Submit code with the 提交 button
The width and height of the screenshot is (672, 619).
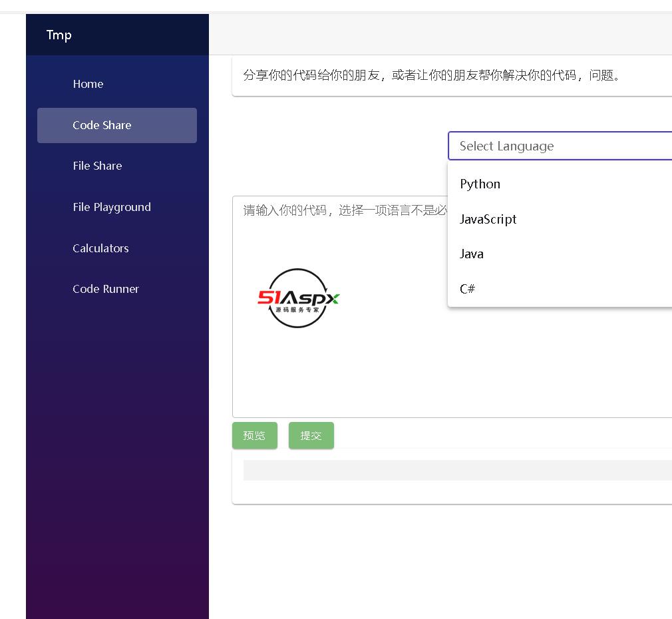click(311, 435)
